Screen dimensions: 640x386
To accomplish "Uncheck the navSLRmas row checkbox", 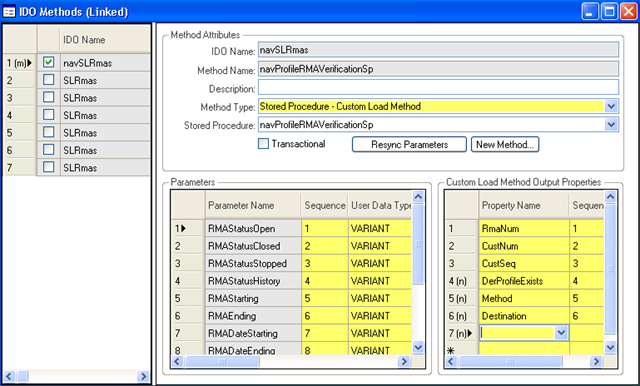I will click(x=49, y=62).
